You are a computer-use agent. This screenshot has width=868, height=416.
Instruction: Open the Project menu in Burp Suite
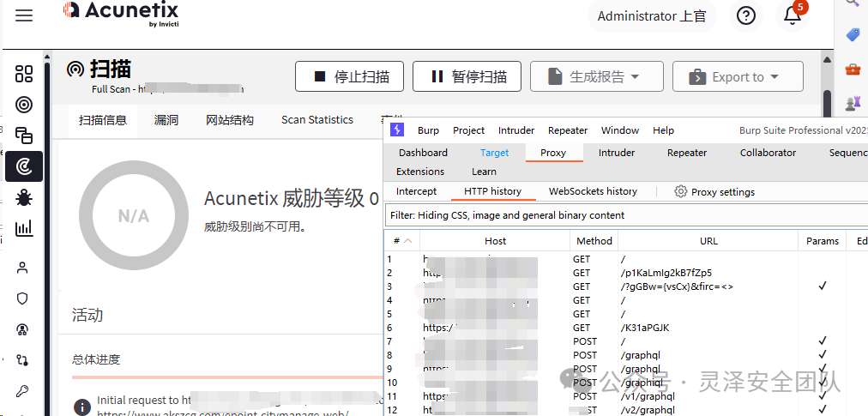(x=468, y=130)
